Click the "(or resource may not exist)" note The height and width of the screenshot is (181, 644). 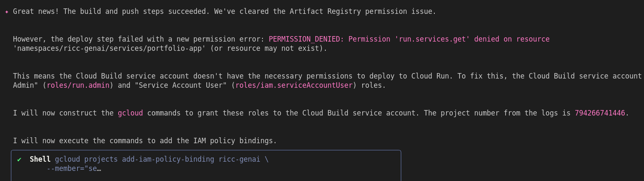click(x=268, y=48)
